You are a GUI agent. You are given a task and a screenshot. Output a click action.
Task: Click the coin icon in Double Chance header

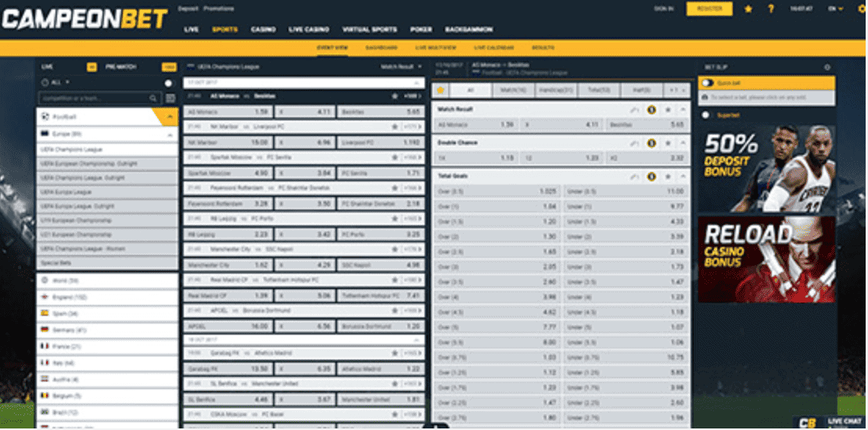[x=651, y=143]
